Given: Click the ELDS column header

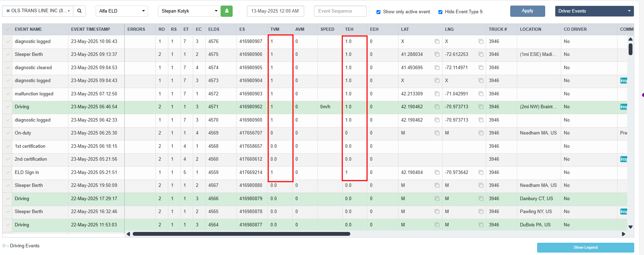Looking at the screenshot, I should [214, 29].
